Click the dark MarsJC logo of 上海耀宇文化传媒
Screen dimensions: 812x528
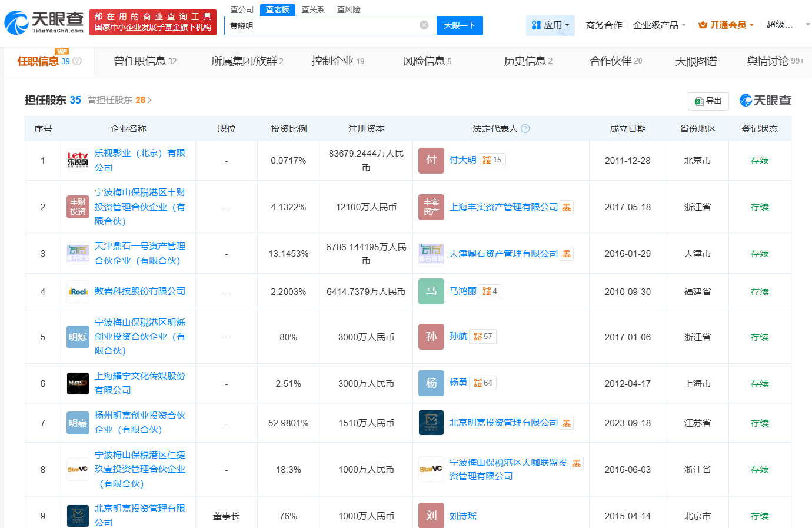(78, 383)
